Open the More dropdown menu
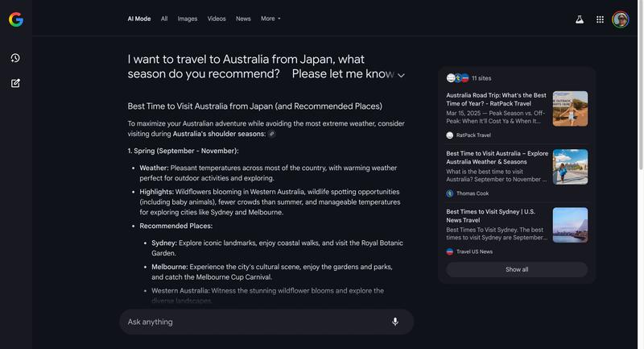 coord(270,19)
